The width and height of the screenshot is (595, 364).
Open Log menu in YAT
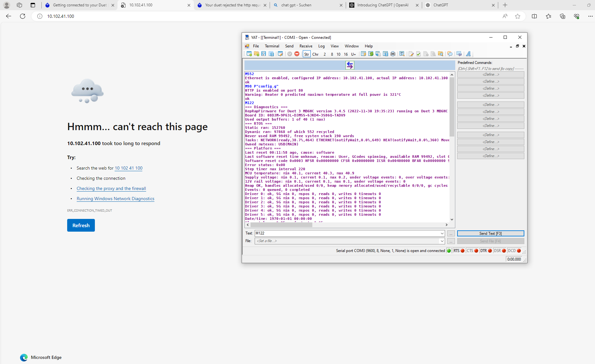[322, 46]
